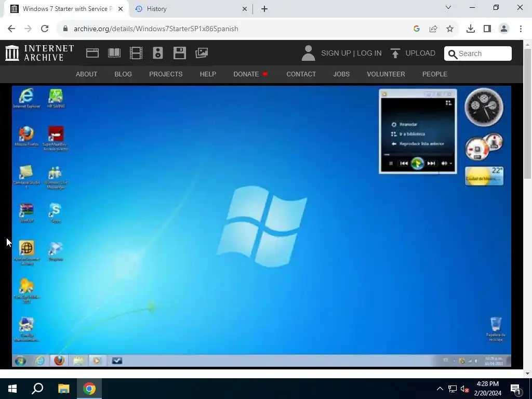Screen dimensions: 532x399
Task: Open the tab search chevron
Action: [448, 7]
